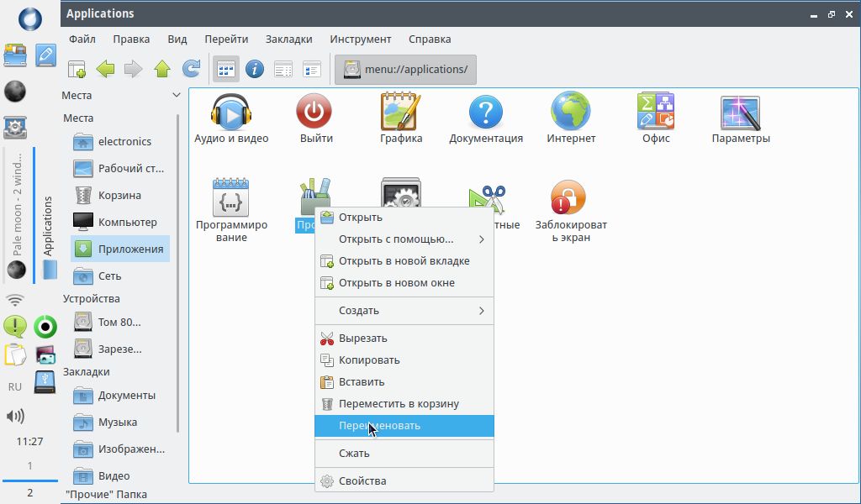The image size is (861, 504).
Task: Click the Wi-Fi network tray icon
Action: point(15,299)
